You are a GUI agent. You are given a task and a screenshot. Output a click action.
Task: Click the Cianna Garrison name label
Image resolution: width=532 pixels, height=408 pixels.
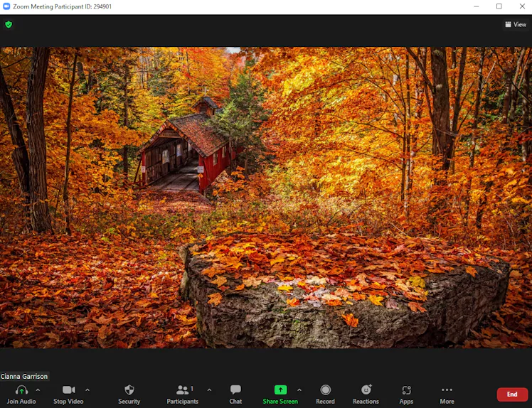click(24, 376)
